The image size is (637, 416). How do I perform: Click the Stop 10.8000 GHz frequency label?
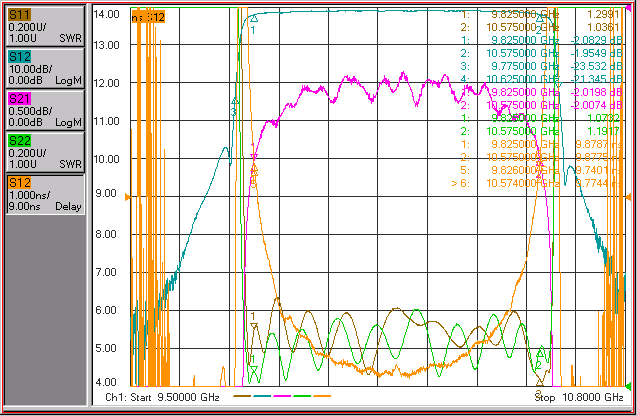pyautogui.click(x=578, y=397)
